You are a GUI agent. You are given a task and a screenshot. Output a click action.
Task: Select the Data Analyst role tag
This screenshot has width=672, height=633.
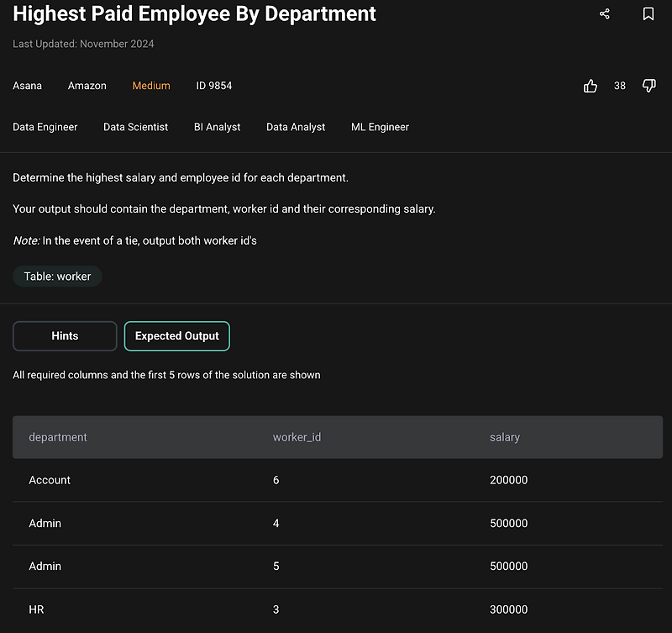pyautogui.click(x=295, y=127)
